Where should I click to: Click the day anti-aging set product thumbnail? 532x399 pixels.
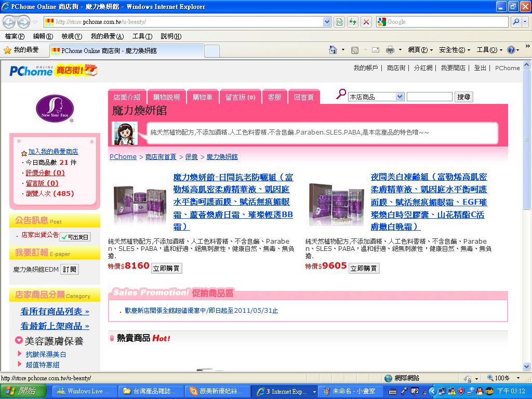click(x=140, y=205)
